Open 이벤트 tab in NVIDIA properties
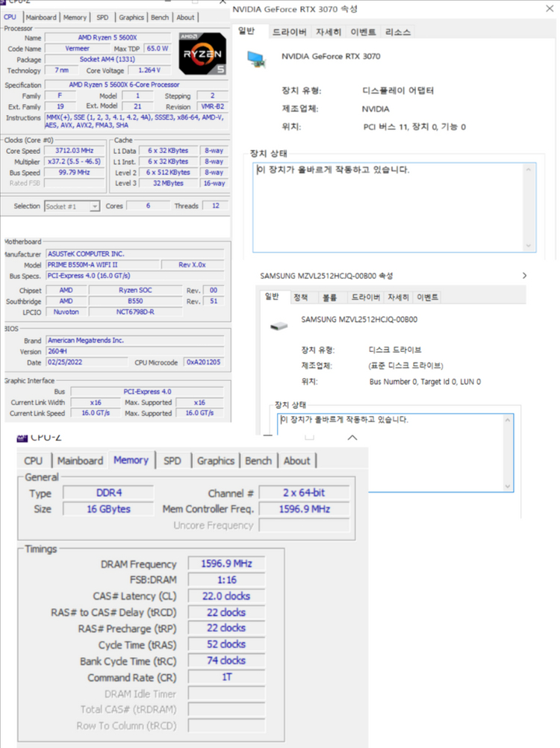This screenshot has height=748, width=560. [363, 32]
